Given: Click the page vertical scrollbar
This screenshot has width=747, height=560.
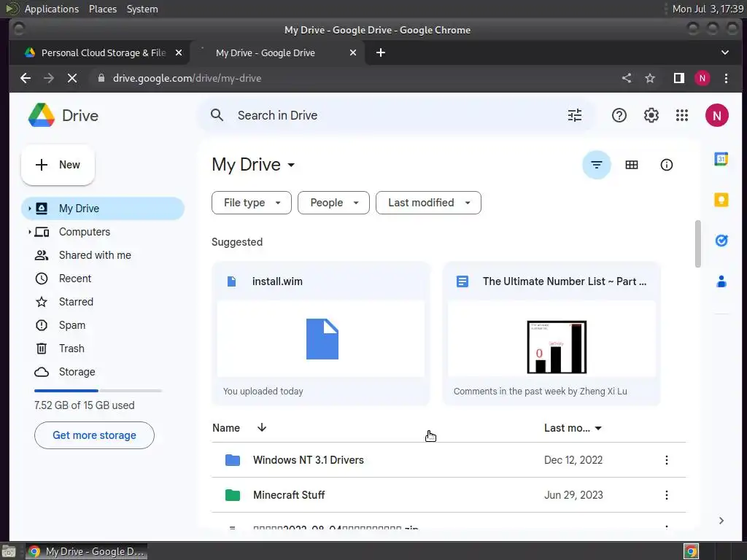Looking at the screenshot, I should point(697,244).
